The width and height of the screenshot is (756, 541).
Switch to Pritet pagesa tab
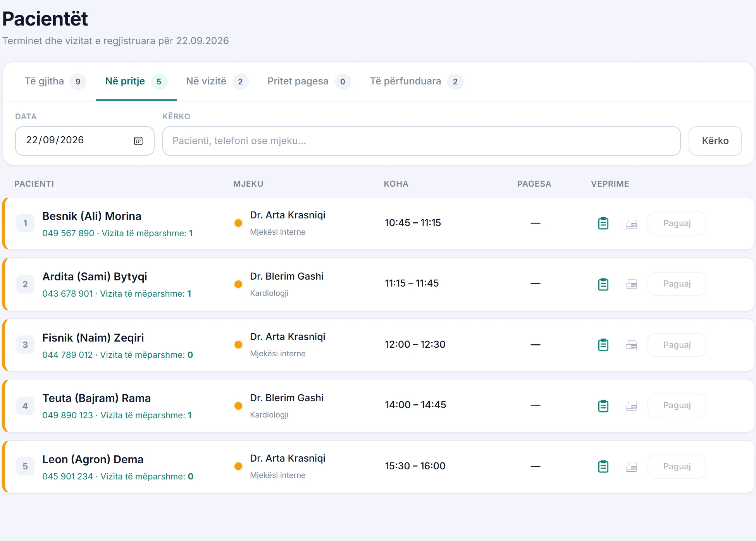point(309,81)
